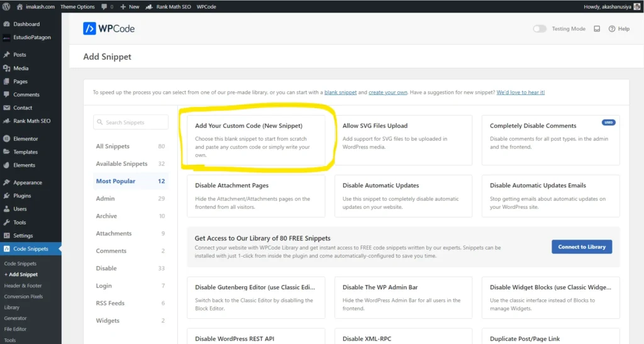Open Conversion Pixels submenu item
The width and height of the screenshot is (644, 344).
point(23,296)
